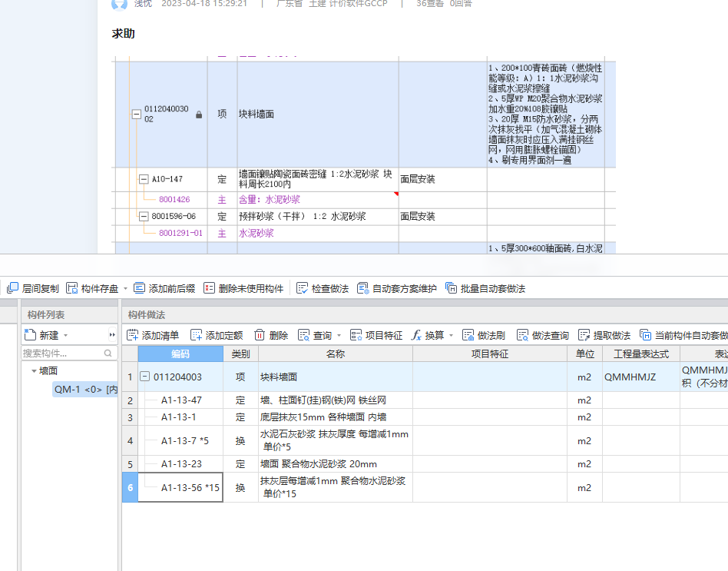Viewport: 728px width, 571px height.
Task: Select code cell A1-13-1
Action: coord(180,417)
